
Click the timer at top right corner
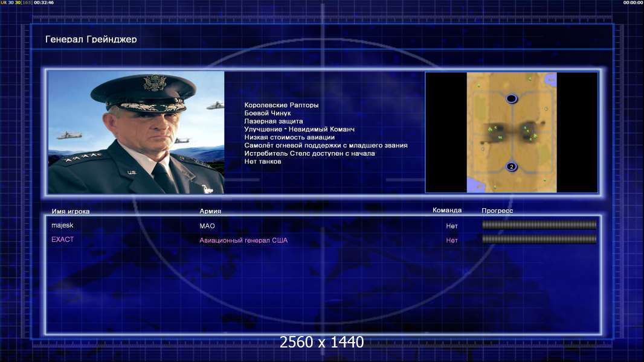(633, 2)
